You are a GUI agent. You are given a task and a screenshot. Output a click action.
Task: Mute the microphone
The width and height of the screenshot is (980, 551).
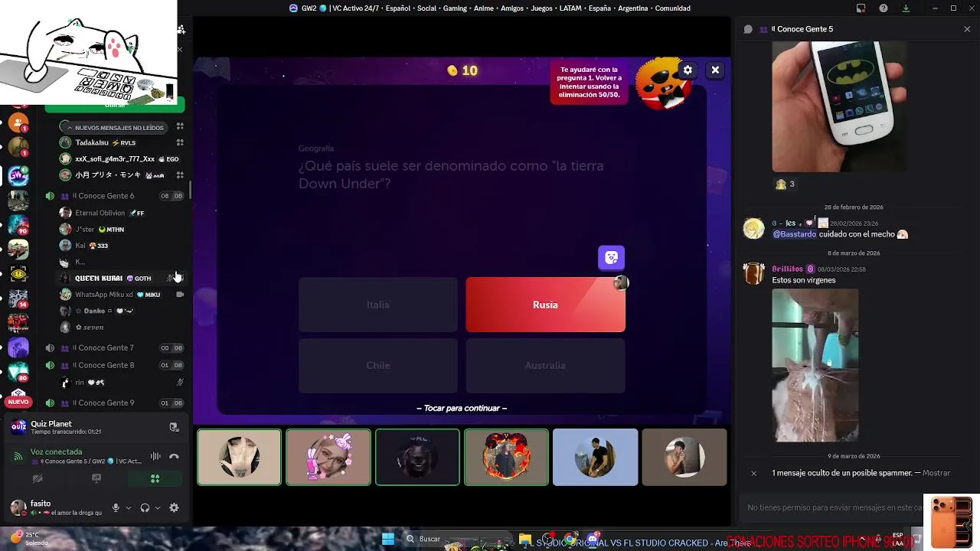coord(116,507)
